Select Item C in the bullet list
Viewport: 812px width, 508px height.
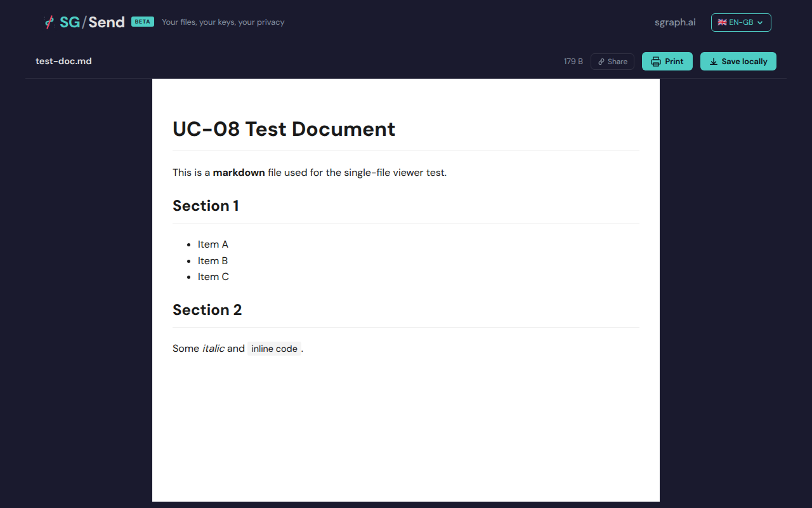point(213,277)
